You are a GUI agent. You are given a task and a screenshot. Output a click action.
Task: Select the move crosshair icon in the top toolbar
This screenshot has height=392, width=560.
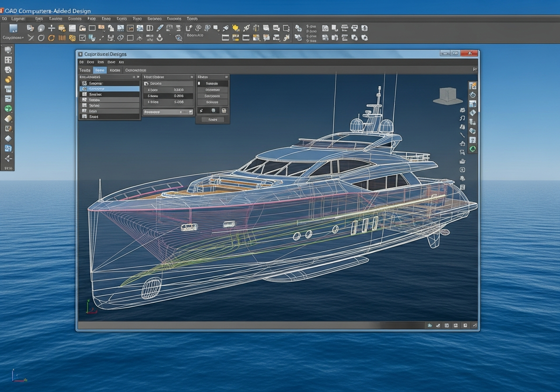click(52, 28)
